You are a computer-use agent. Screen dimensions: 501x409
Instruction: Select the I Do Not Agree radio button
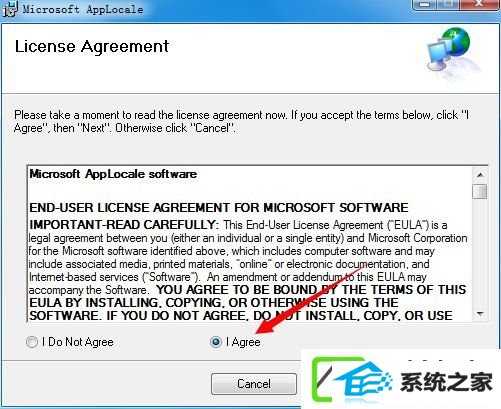[x=32, y=342]
